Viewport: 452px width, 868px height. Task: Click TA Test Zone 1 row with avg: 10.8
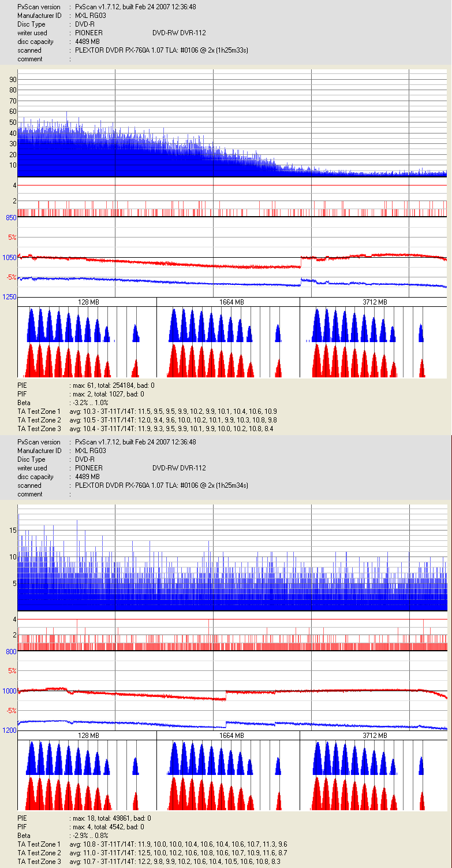point(152,844)
